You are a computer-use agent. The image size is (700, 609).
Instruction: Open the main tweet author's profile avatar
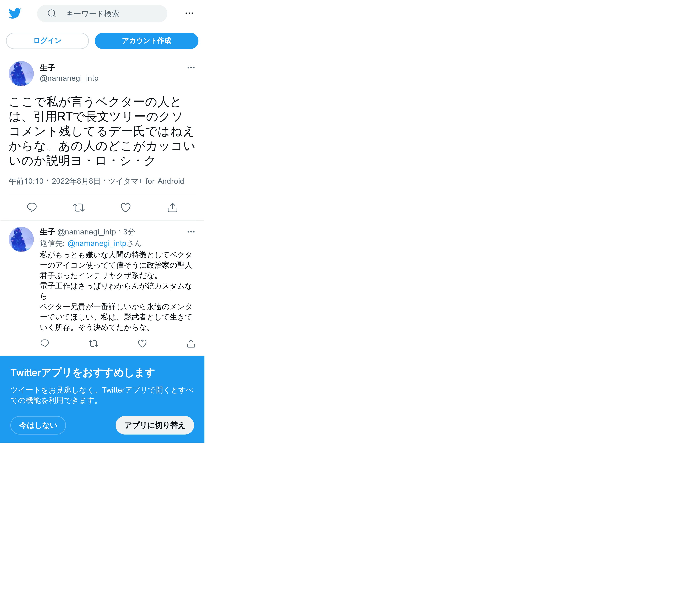(x=21, y=73)
